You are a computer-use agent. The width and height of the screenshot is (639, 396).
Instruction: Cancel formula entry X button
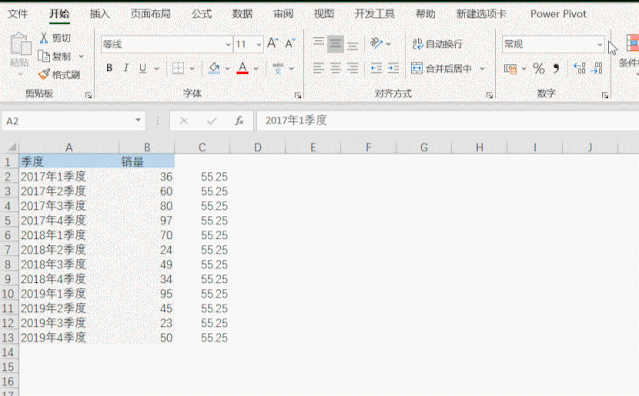pos(184,121)
